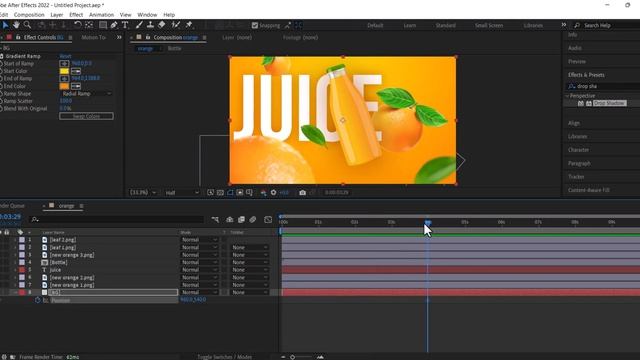Select the Zoom magnifier tool

27,25
